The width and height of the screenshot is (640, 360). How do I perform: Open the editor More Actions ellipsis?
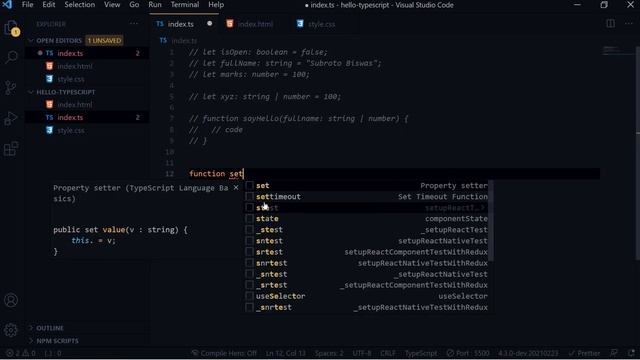tap(629, 24)
